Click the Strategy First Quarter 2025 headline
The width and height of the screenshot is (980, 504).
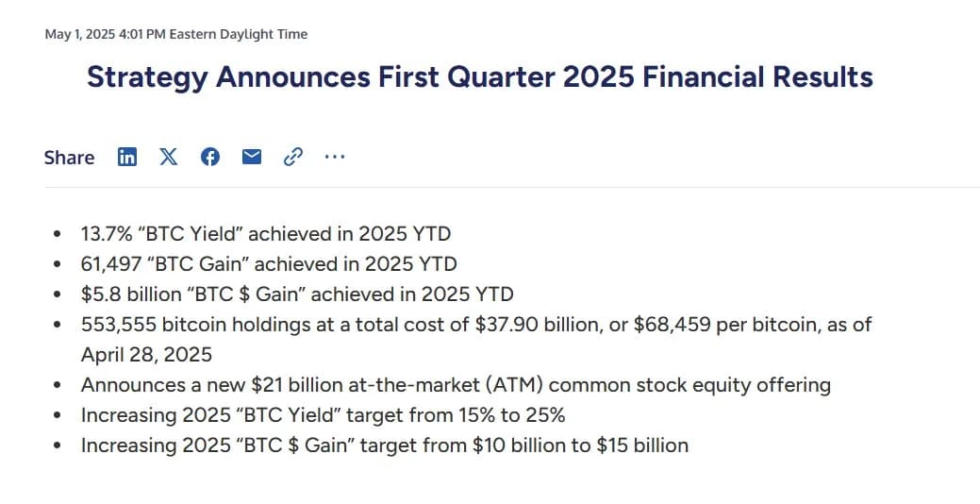coord(479,76)
